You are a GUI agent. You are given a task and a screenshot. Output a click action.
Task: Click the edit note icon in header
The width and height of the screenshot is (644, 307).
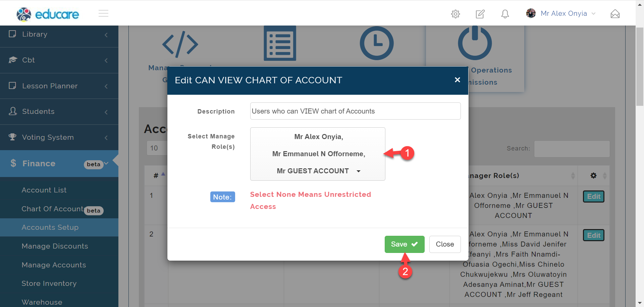click(480, 14)
